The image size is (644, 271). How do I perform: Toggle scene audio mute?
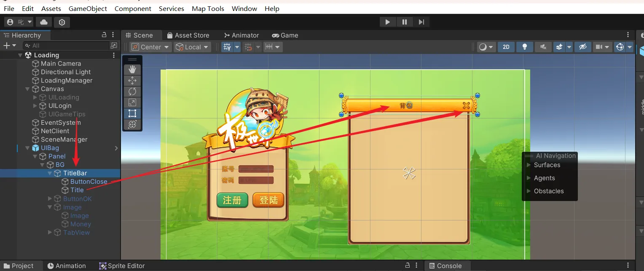click(x=543, y=47)
